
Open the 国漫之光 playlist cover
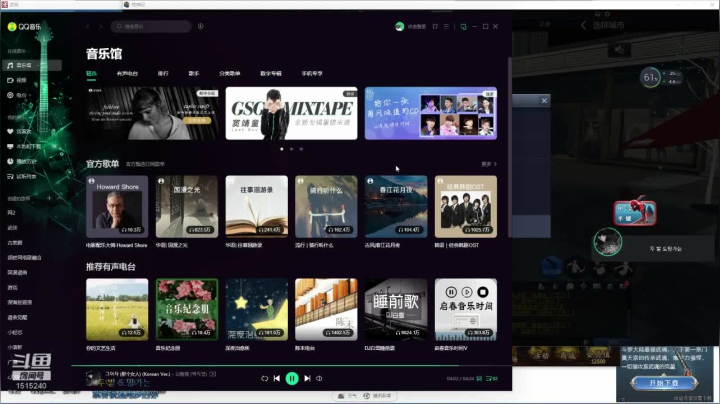[x=187, y=207]
